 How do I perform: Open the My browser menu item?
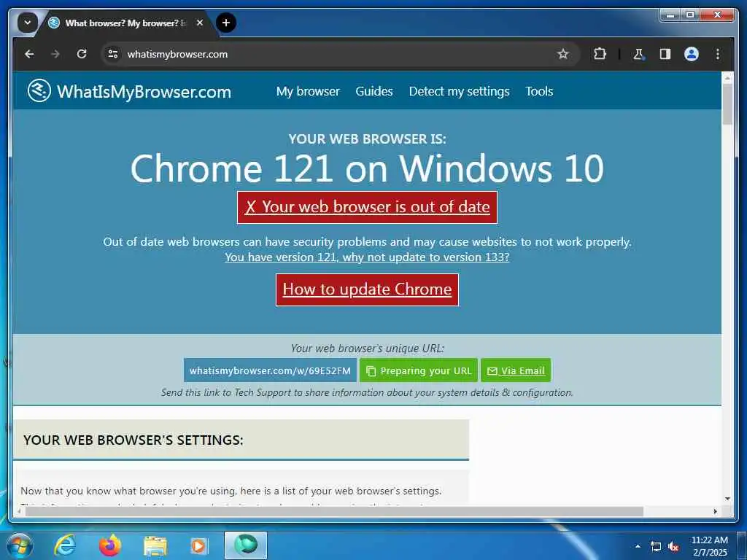(x=308, y=91)
